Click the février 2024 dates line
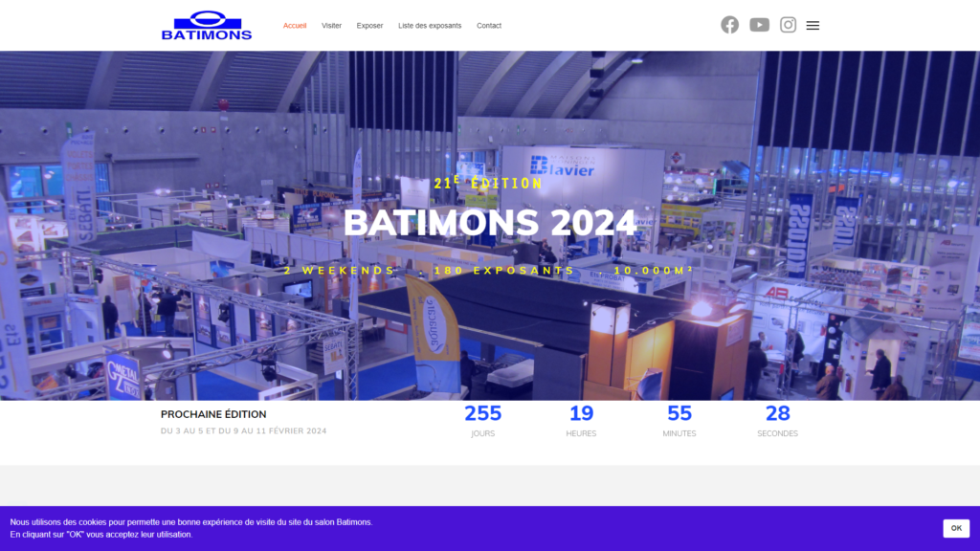This screenshot has width=980, height=551. pyautogui.click(x=244, y=431)
